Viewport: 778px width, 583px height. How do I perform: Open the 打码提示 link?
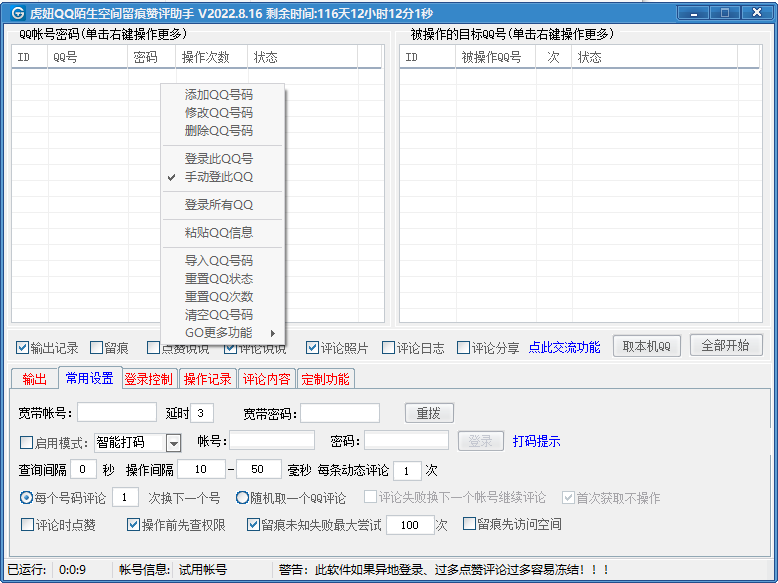click(x=536, y=441)
